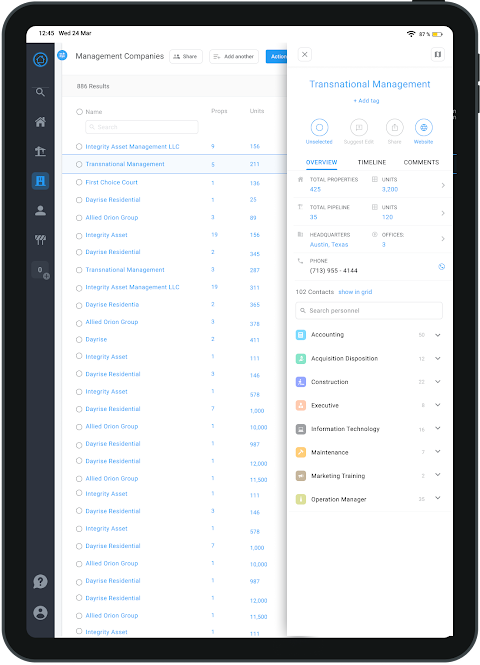
Task: Click the Name column search field
Action: click(142, 127)
